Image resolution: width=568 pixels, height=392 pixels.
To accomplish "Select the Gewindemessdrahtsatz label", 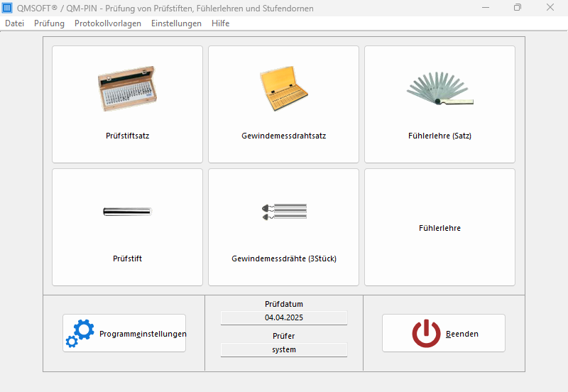I will coord(283,136).
